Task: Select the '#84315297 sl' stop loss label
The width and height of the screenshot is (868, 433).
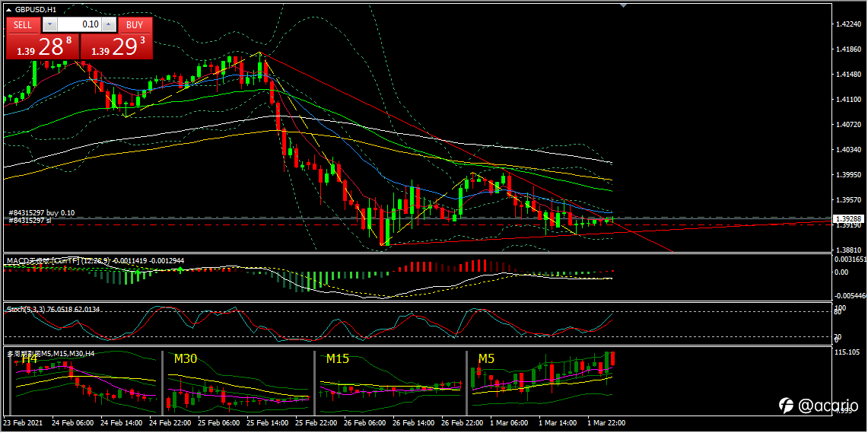Action: coord(30,221)
